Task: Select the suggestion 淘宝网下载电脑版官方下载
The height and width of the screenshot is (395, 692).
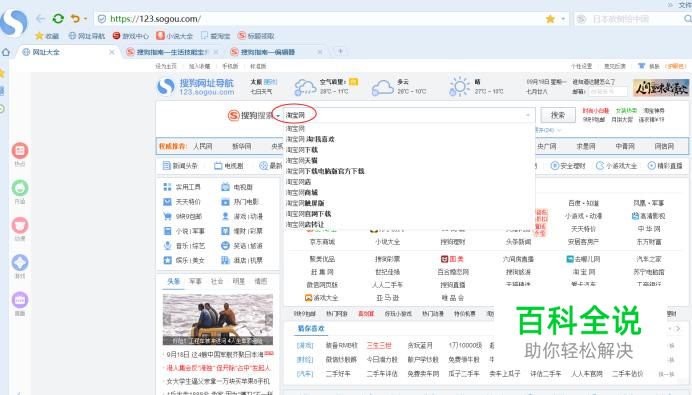Action: pyautogui.click(x=325, y=171)
